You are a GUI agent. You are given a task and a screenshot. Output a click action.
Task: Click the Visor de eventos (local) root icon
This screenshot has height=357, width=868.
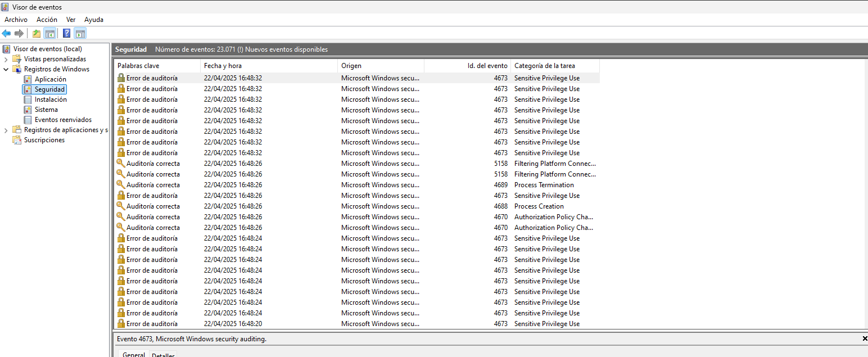click(x=7, y=49)
